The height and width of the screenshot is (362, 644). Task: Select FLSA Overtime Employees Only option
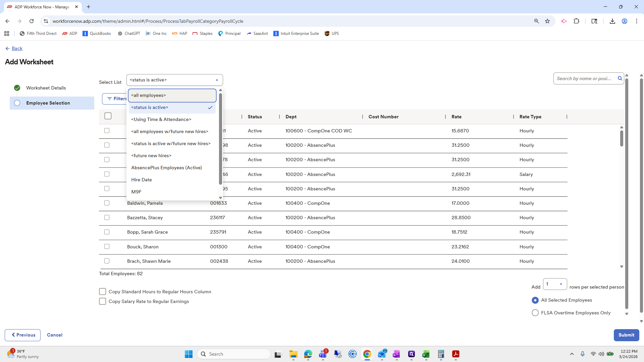535,312
